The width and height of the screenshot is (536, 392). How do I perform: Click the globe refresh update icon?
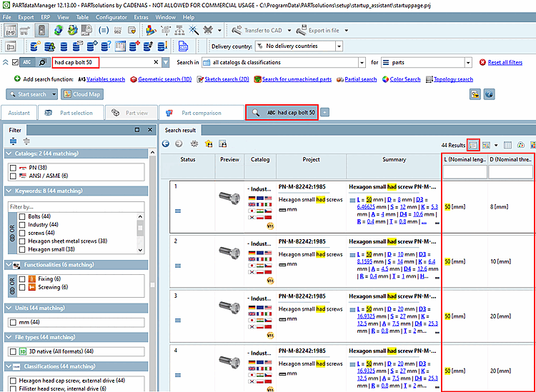point(59,31)
